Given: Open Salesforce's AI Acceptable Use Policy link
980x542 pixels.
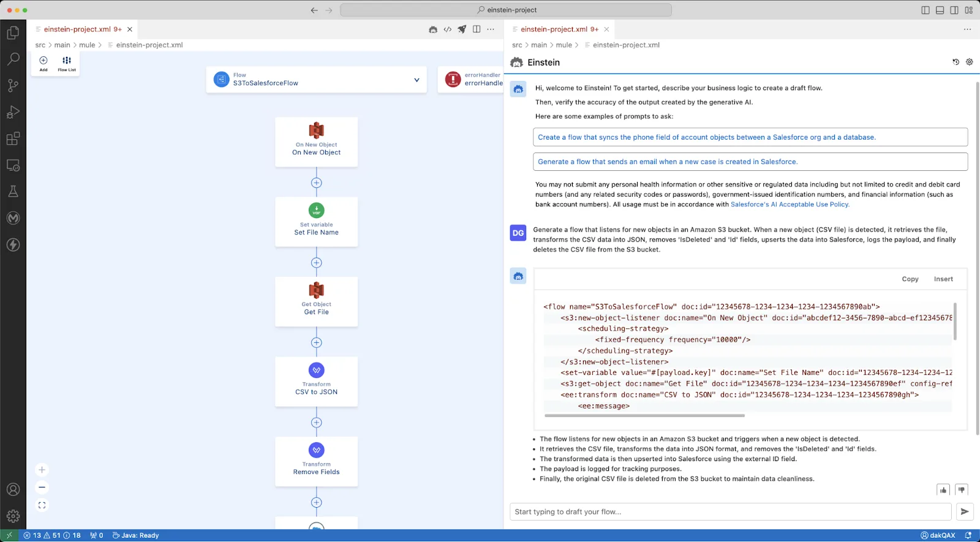Looking at the screenshot, I should click(790, 205).
